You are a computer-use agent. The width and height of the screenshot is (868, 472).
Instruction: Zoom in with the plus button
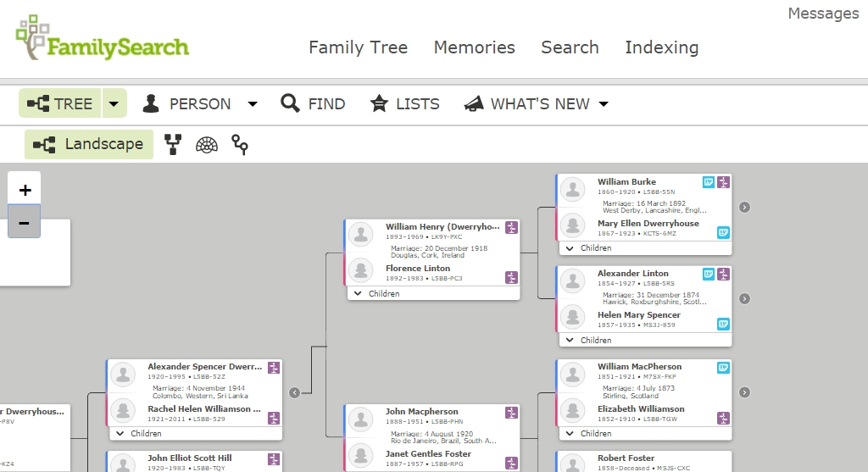[25, 190]
